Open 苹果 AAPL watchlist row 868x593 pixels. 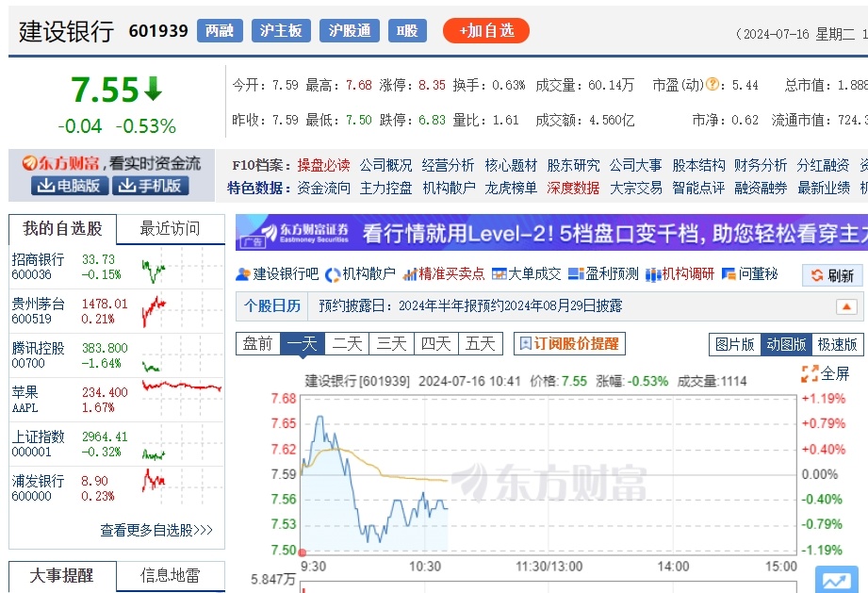click(116, 400)
